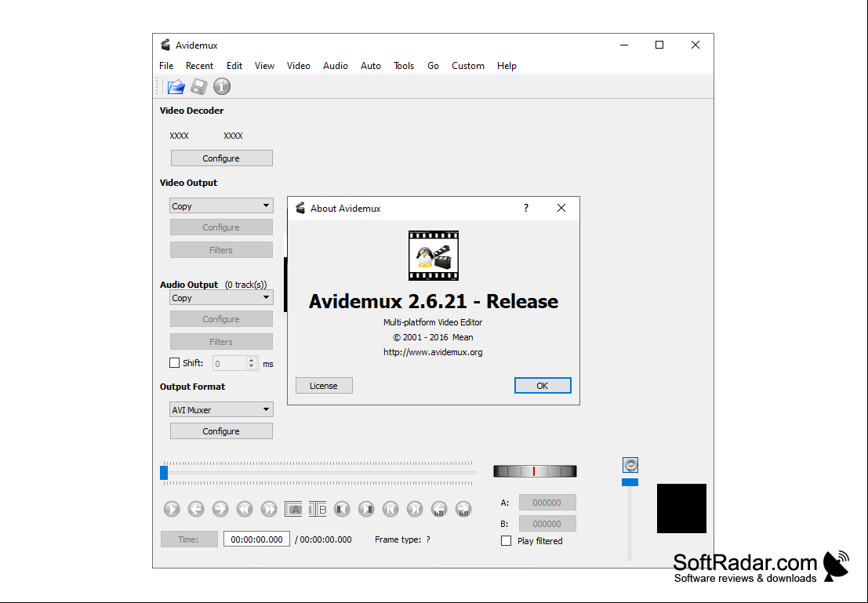Expand the Output Format AVI Muxer dropdown

tap(221, 410)
